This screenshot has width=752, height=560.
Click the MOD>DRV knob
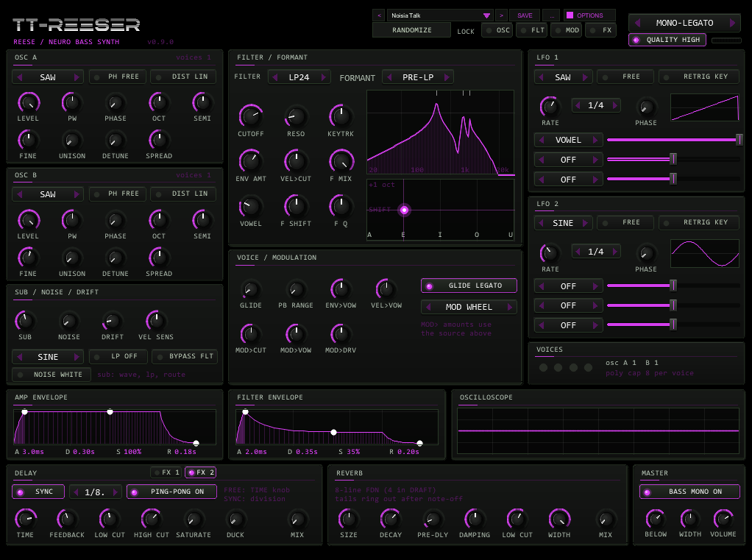pyautogui.click(x=341, y=334)
